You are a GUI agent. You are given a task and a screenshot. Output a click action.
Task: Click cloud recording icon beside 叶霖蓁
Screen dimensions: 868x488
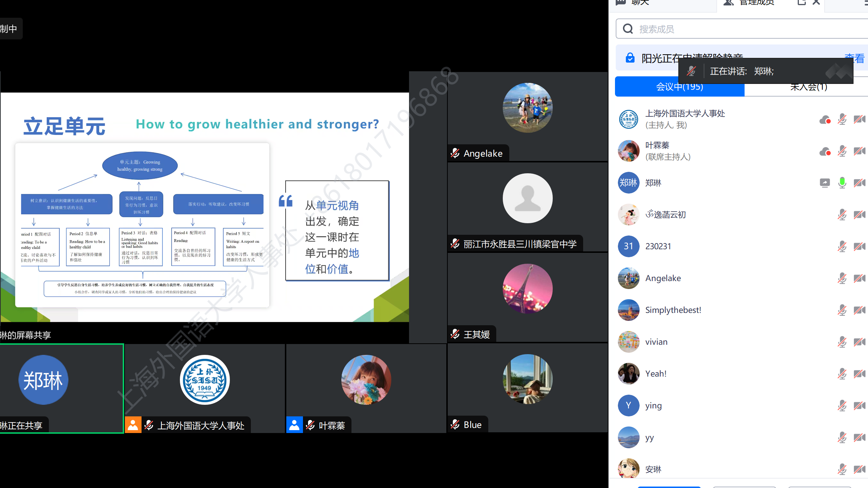click(x=825, y=151)
